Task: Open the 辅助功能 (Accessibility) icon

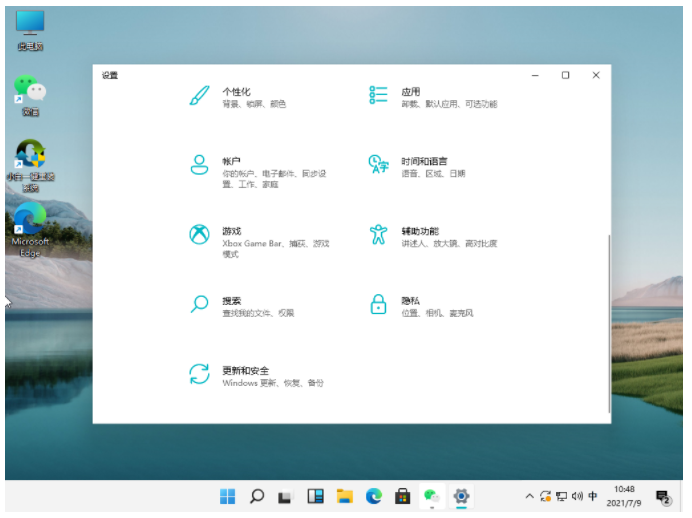Action: [x=378, y=235]
